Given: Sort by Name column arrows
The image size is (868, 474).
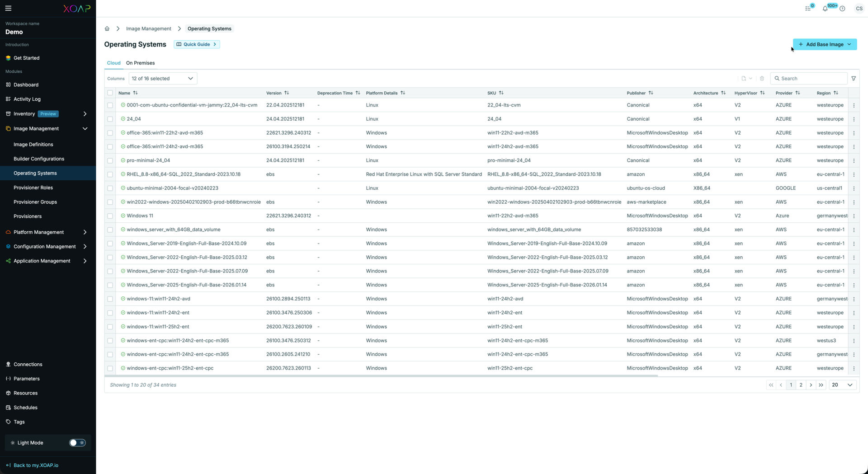Looking at the screenshot, I should coord(135,93).
